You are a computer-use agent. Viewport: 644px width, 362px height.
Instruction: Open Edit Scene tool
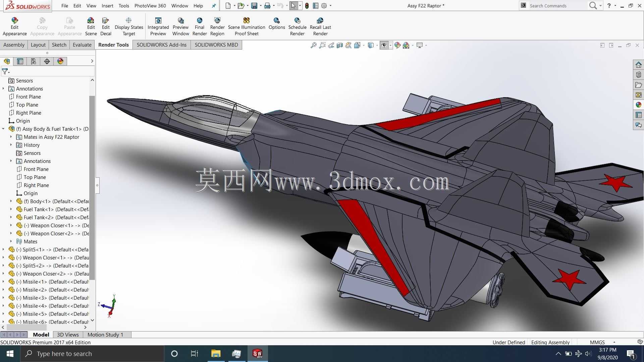point(91,26)
